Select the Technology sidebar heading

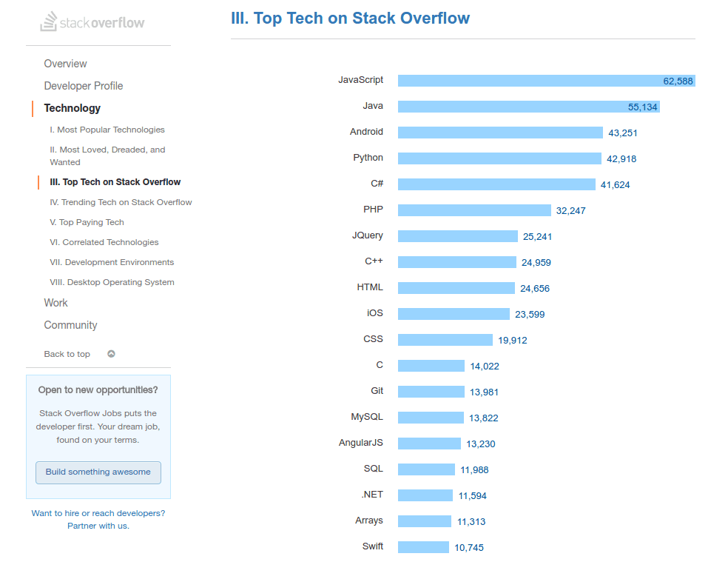pos(72,108)
